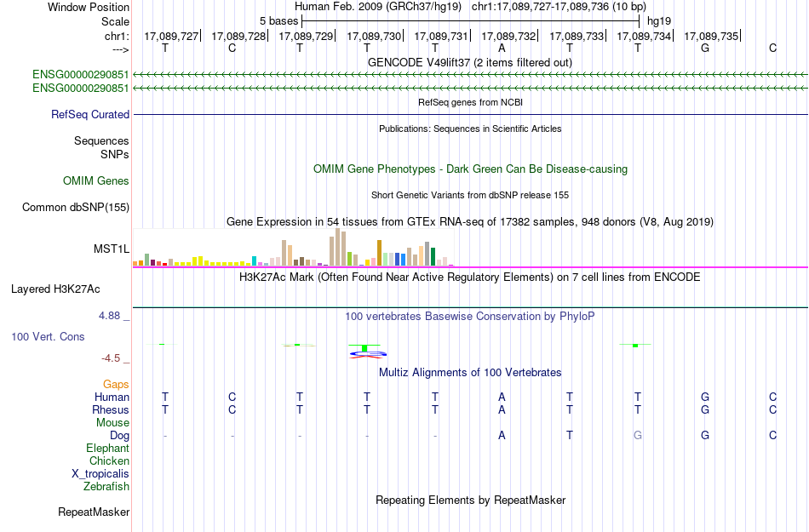The image size is (809, 532).
Task: Click the OMIM Genes track label
Action: coord(96,181)
